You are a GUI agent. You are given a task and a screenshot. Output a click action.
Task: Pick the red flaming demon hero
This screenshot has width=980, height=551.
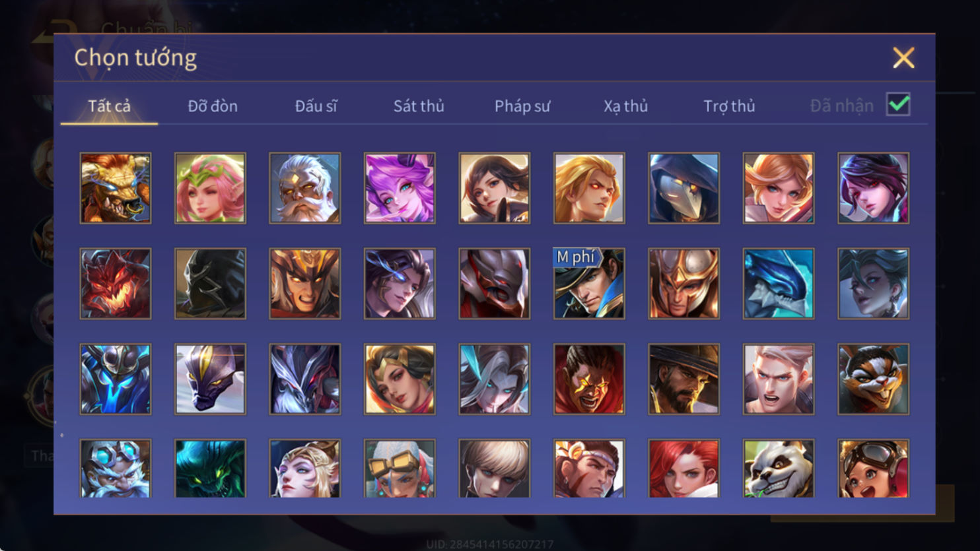116,284
